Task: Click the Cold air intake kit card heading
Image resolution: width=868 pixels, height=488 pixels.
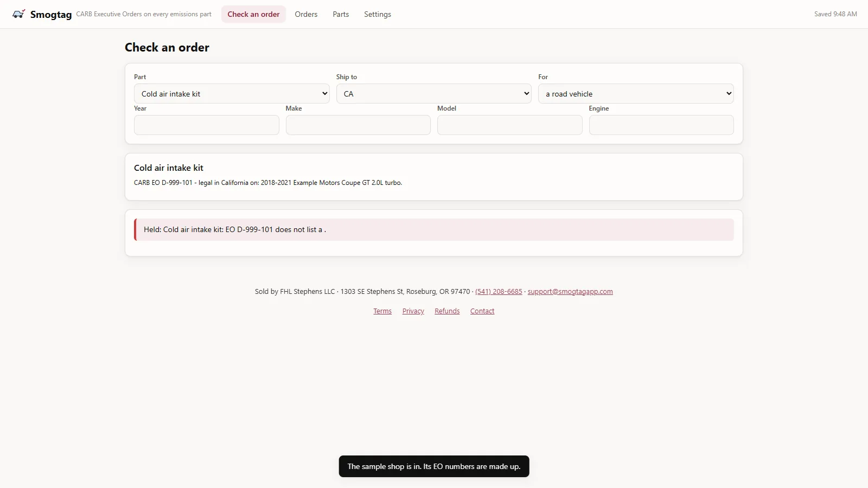Action: [x=169, y=168]
